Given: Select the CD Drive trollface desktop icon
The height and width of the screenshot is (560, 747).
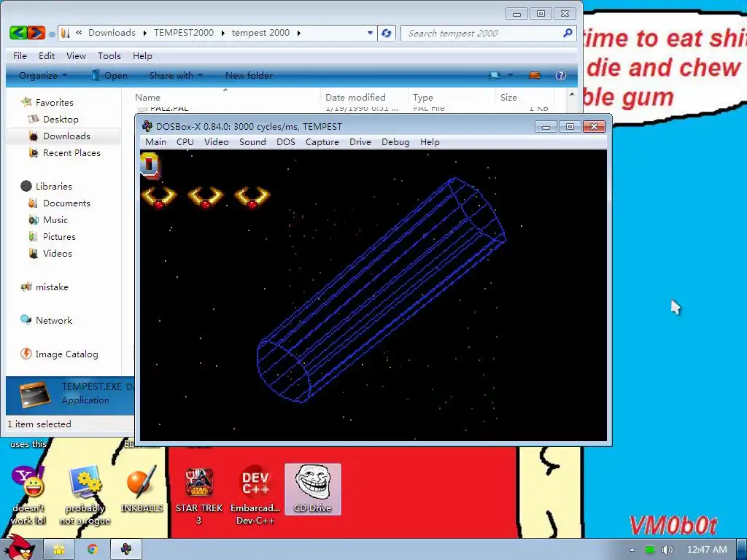Looking at the screenshot, I should (312, 489).
